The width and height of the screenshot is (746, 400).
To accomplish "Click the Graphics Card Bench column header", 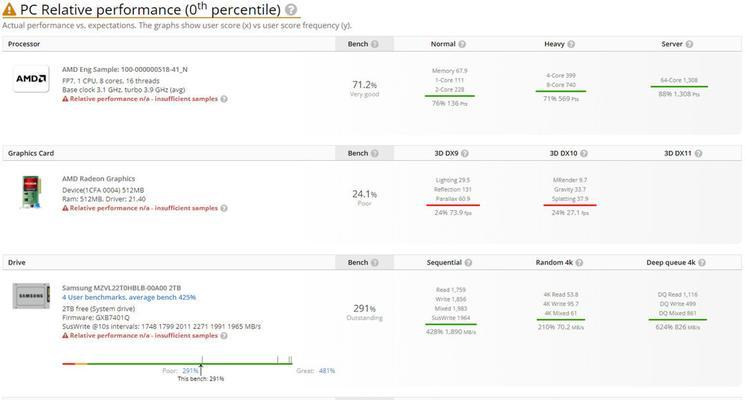I will pyautogui.click(x=364, y=153).
